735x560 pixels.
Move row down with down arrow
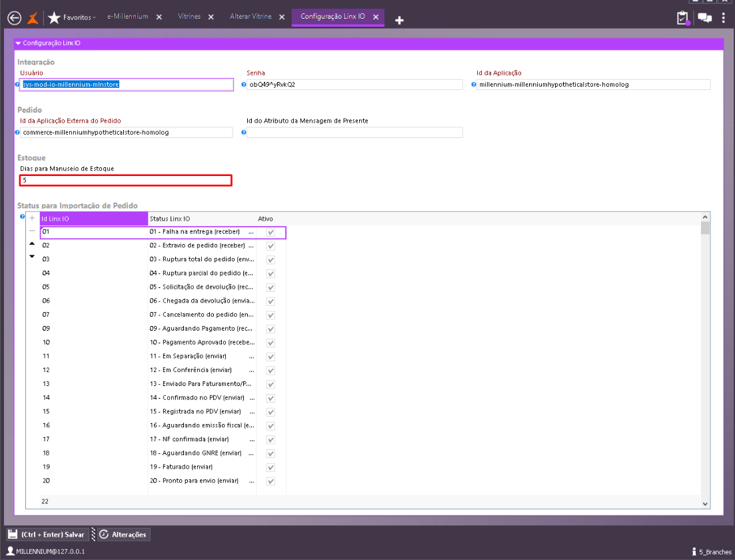point(32,257)
